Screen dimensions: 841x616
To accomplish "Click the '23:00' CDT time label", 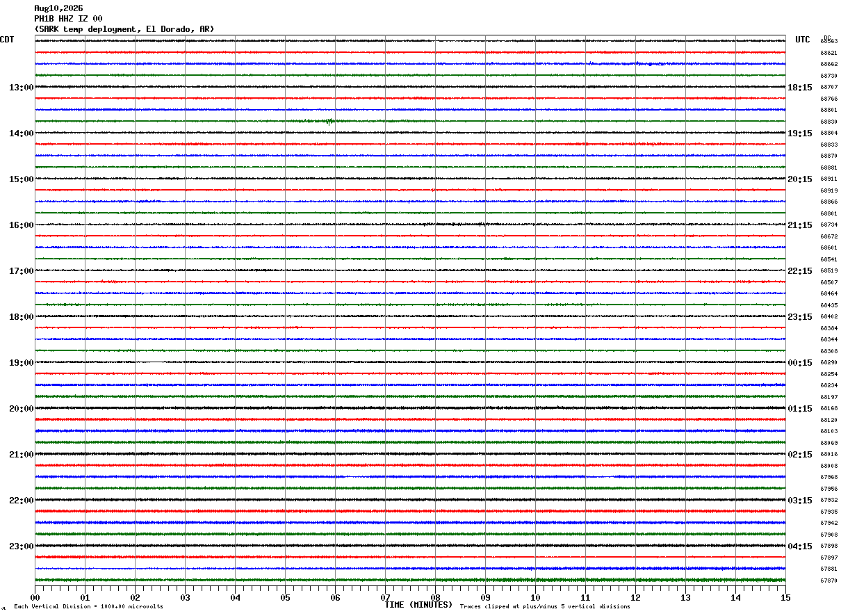I will click(22, 546).
